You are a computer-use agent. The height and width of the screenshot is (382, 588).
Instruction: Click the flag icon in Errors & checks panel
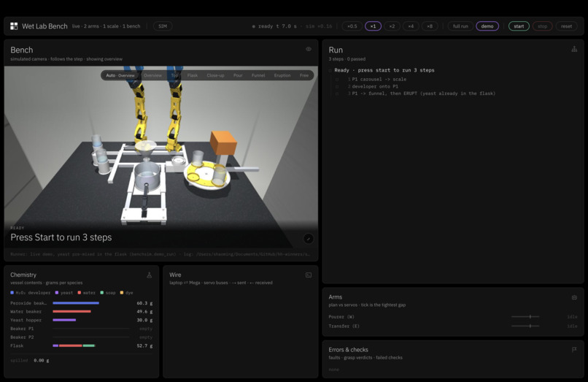pos(574,350)
